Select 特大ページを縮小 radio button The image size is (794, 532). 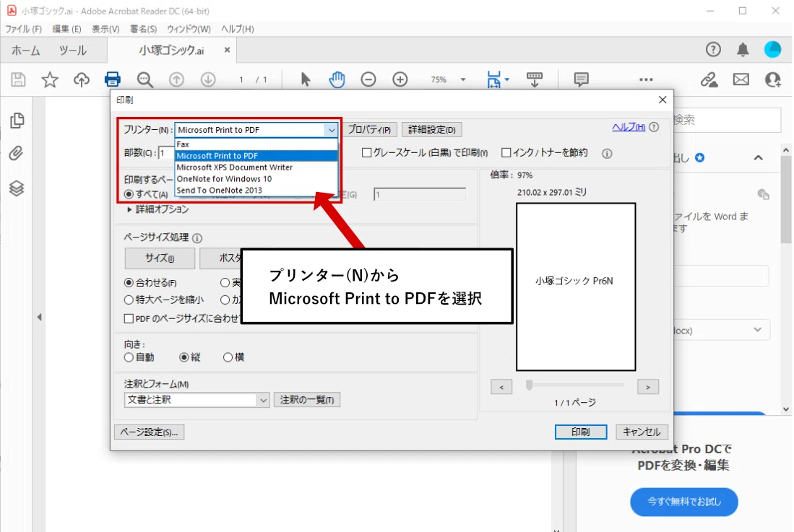(x=129, y=300)
